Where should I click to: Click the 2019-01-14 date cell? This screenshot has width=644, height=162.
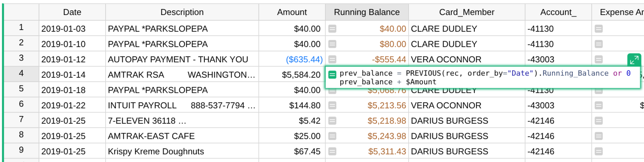[72, 75]
